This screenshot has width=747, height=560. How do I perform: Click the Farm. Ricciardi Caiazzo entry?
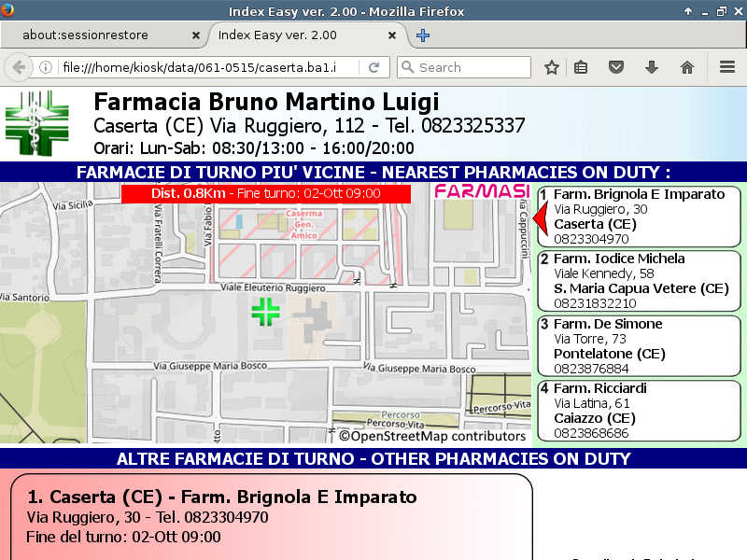[639, 410]
